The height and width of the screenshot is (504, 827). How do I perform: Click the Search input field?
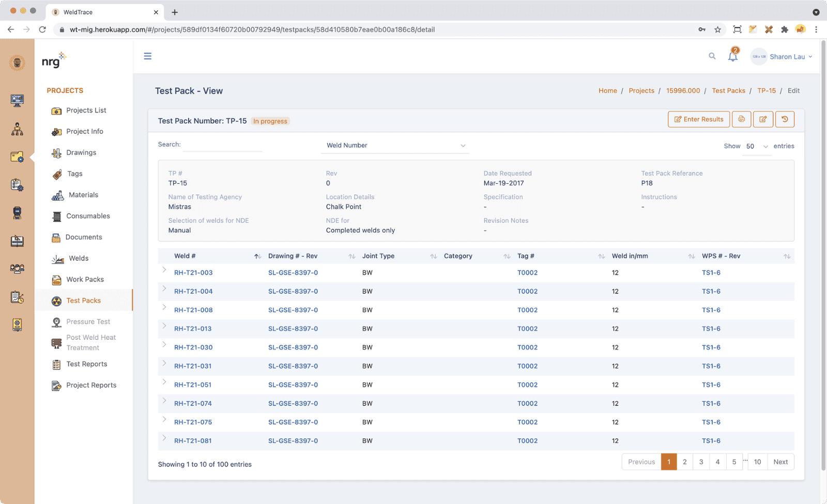tap(222, 145)
